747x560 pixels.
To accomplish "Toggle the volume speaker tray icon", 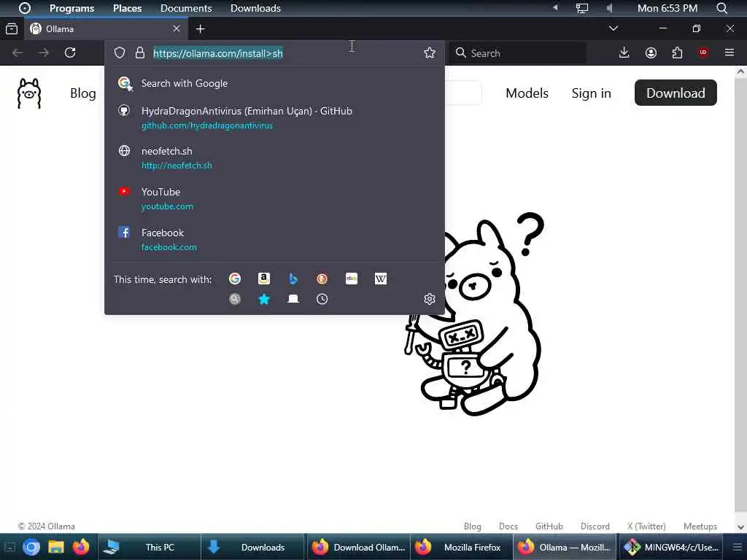I will pyautogui.click(x=609, y=8).
